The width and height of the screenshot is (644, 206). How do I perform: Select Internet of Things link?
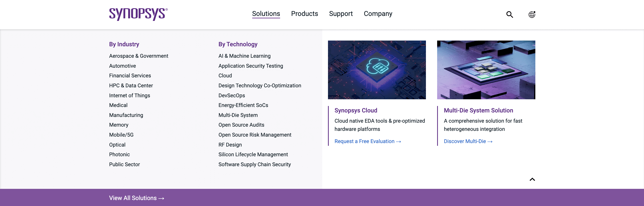click(x=130, y=96)
